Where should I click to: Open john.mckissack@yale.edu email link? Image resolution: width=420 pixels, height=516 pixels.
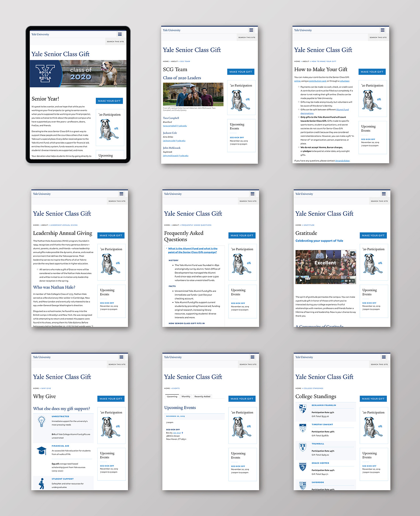pyautogui.click(x=176, y=156)
